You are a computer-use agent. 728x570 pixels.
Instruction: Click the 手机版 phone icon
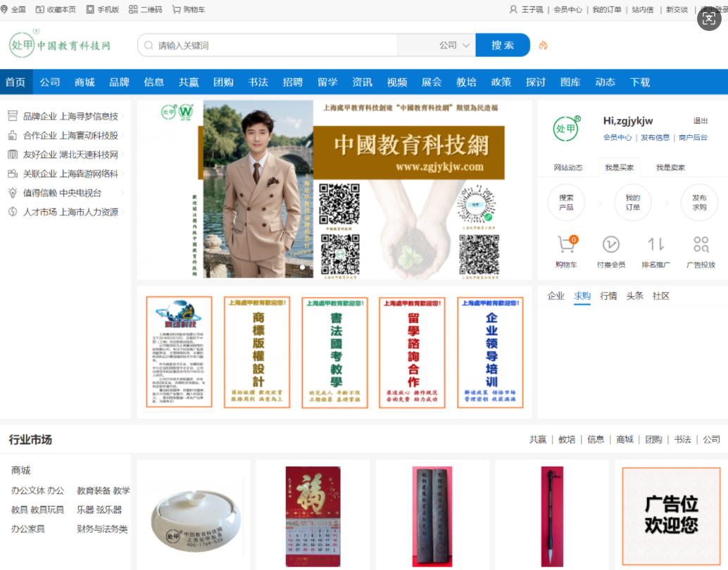[90, 9]
